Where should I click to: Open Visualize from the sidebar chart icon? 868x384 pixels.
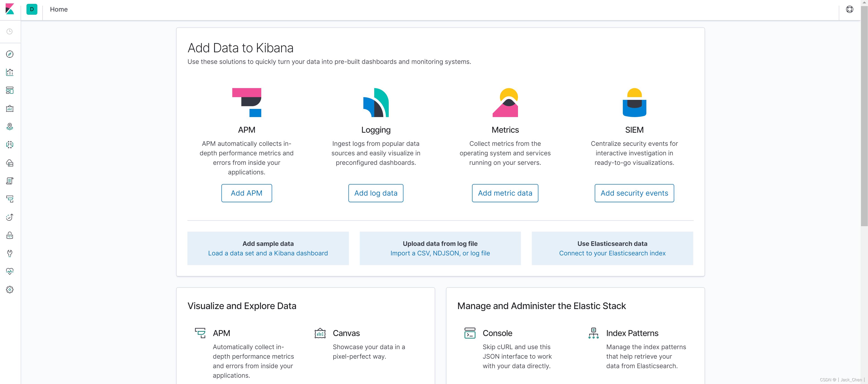(x=10, y=72)
